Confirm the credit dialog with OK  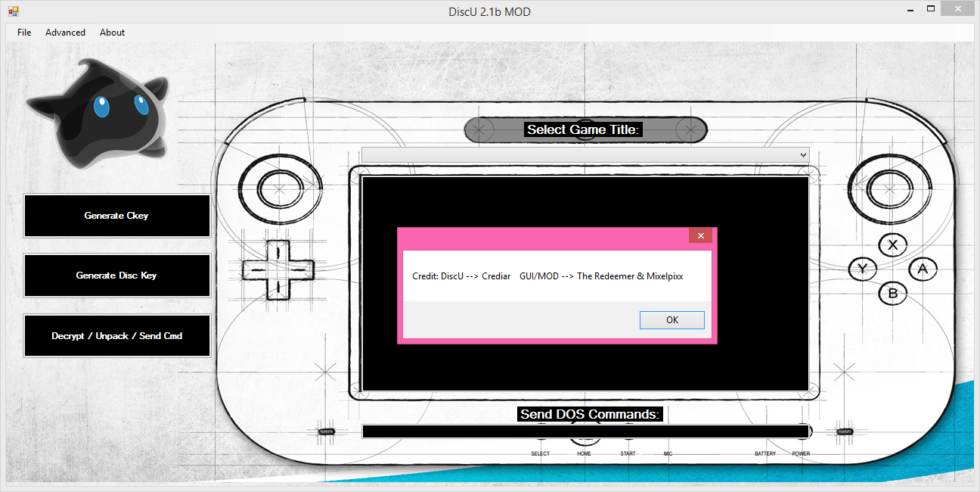(671, 319)
